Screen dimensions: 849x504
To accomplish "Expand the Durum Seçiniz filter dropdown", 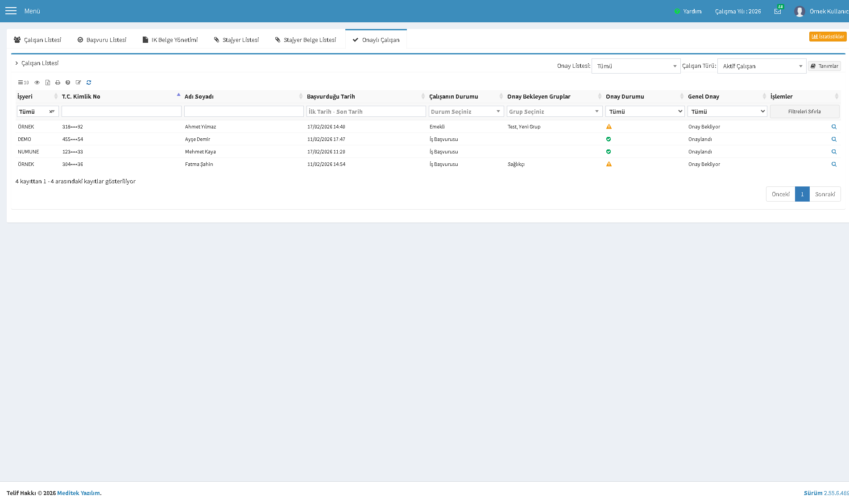I will click(466, 112).
